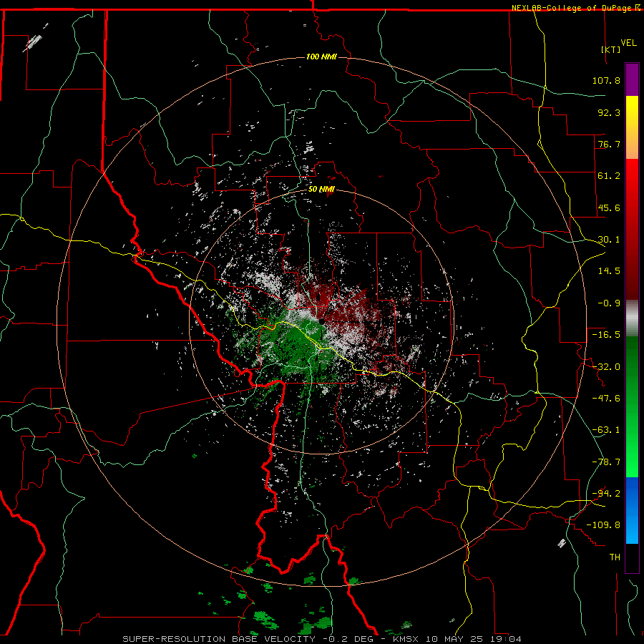Select the 92.3 legend value

[x=609, y=112]
